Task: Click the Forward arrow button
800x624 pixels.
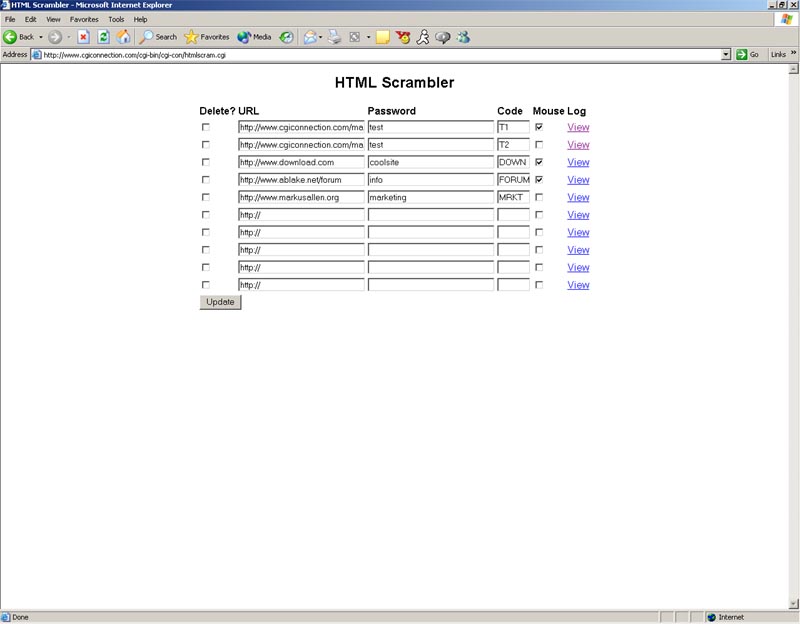Action: (55, 37)
